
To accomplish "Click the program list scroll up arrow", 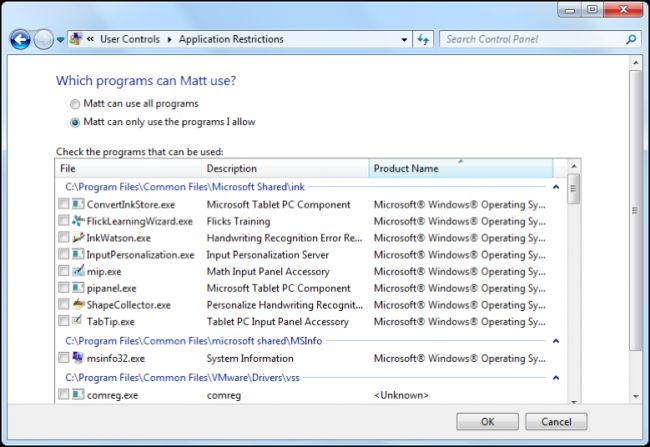I will 574,166.
